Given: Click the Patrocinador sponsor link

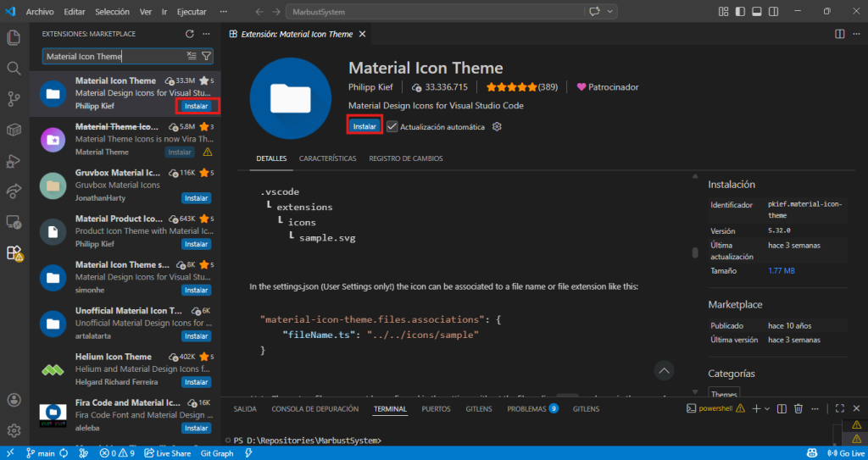Looking at the screenshot, I should click(608, 87).
